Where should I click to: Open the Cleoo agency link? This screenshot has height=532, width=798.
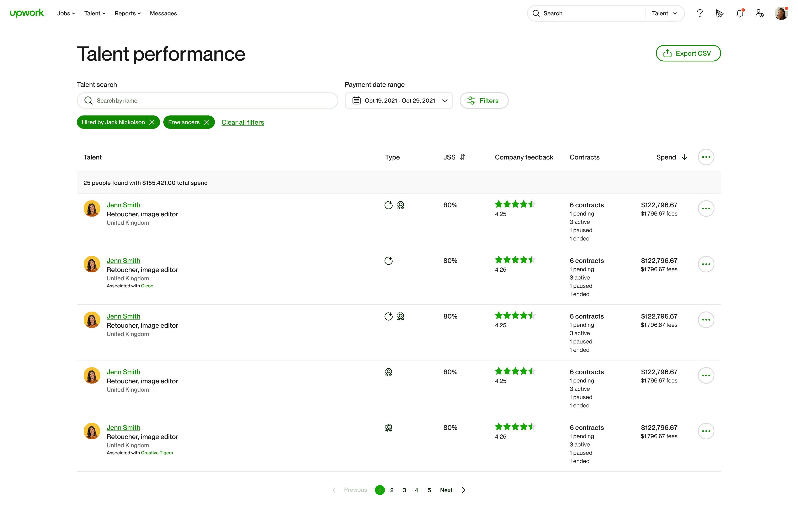tap(147, 286)
